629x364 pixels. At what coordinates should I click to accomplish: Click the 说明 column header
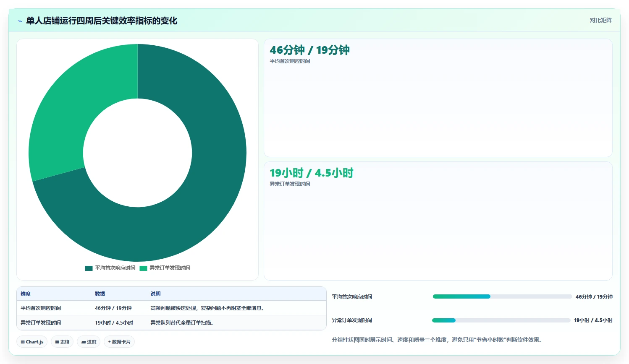155,294
